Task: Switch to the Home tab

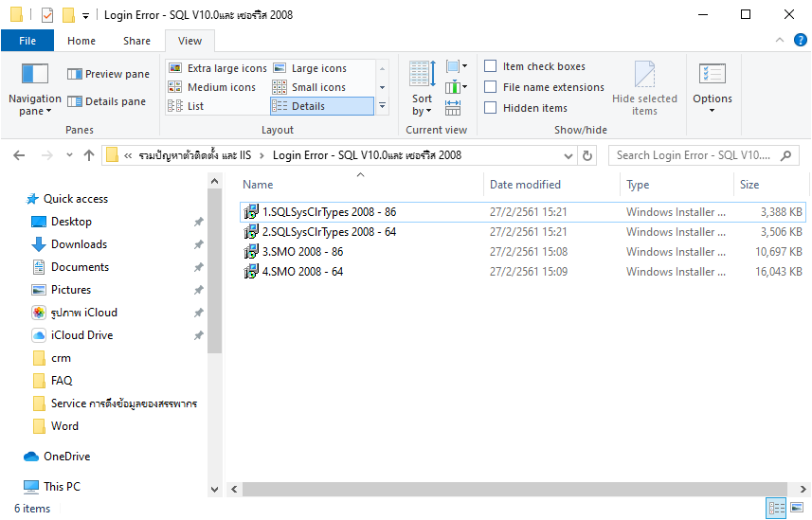Action: click(81, 41)
